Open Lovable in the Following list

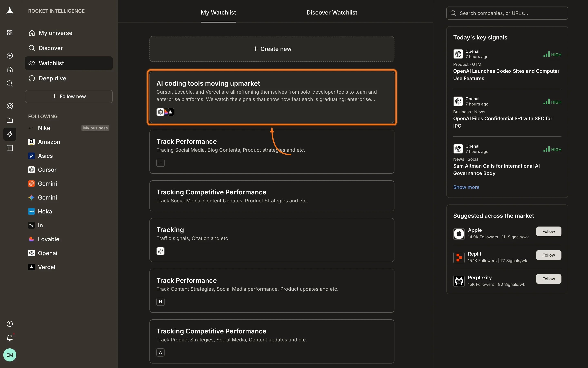(44, 239)
